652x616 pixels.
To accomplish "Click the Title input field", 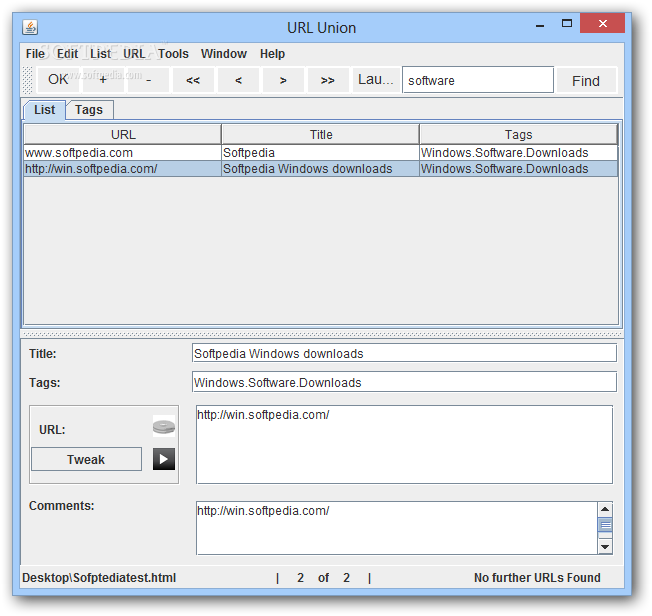I will [x=404, y=353].
